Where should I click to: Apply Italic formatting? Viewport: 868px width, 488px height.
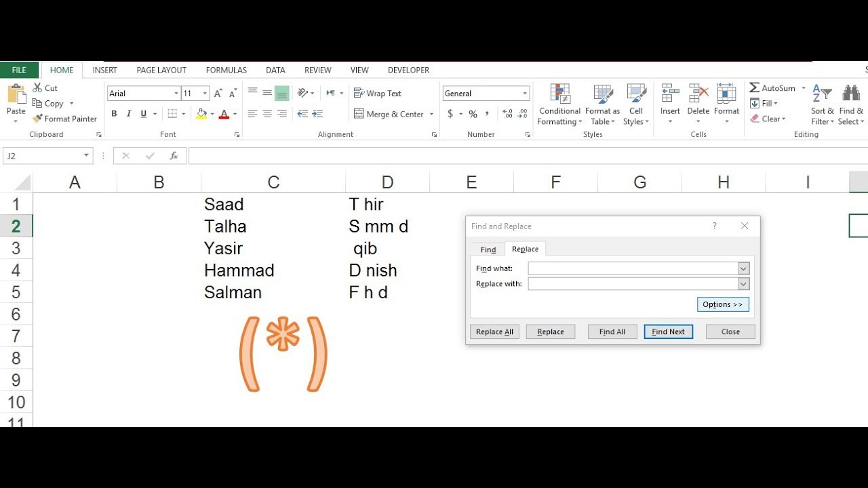coord(129,114)
